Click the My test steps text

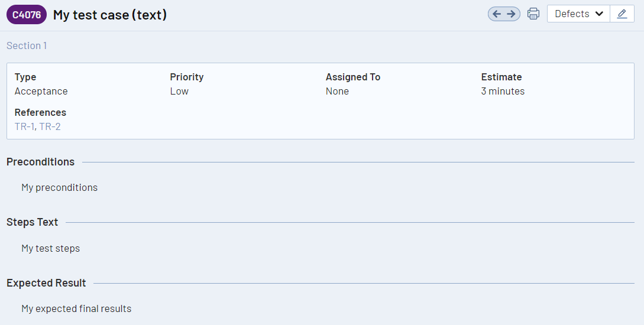tap(51, 248)
